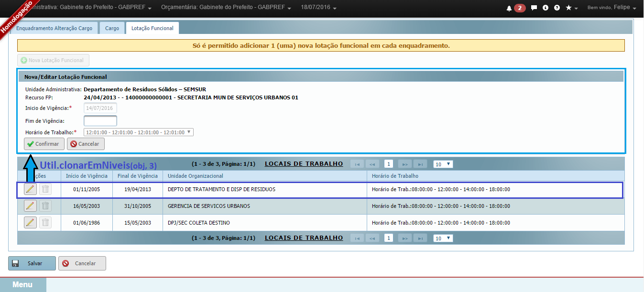Switch to Enquadramento Alteração Cargo tab
Screen dimensions: 644x292
click(x=54, y=28)
